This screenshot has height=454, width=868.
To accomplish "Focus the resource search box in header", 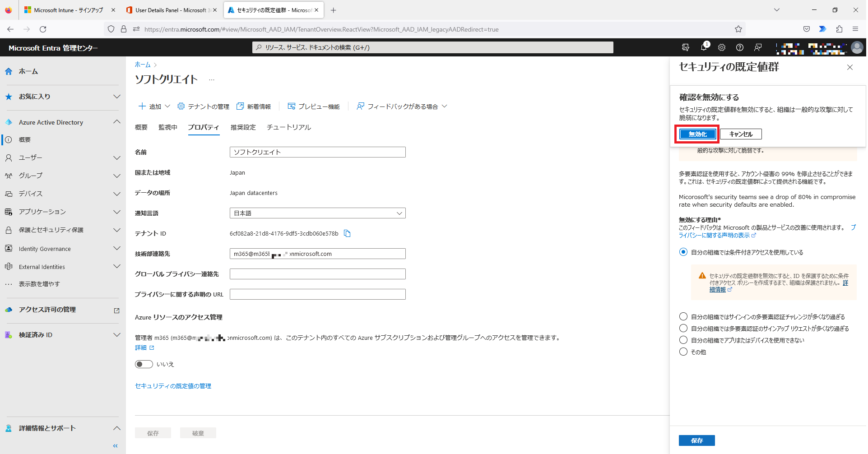I will click(432, 47).
